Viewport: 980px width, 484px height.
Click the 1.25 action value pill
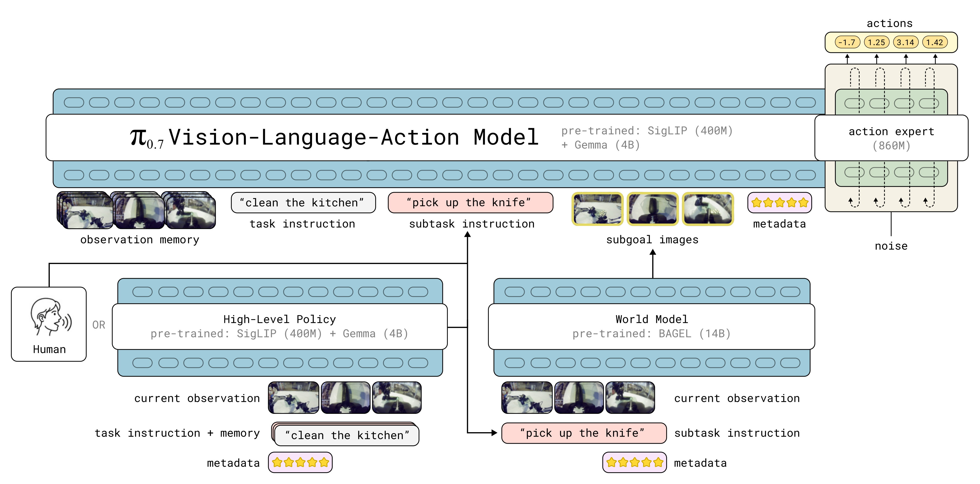[876, 42]
